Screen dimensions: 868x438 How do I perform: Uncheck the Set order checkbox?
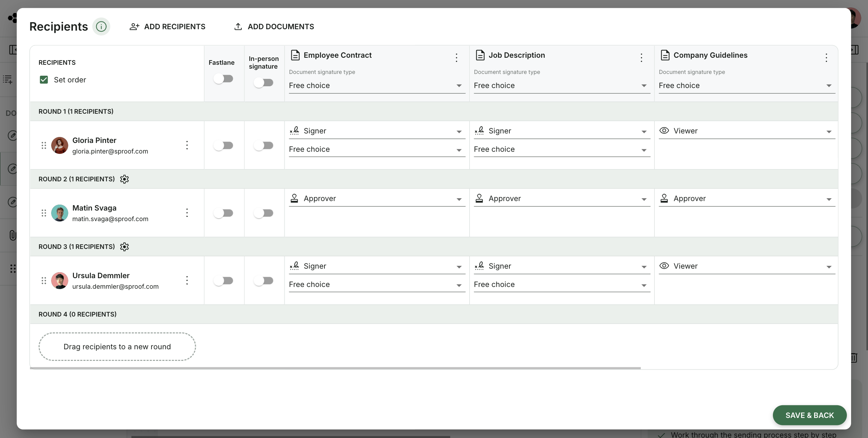pyautogui.click(x=44, y=80)
